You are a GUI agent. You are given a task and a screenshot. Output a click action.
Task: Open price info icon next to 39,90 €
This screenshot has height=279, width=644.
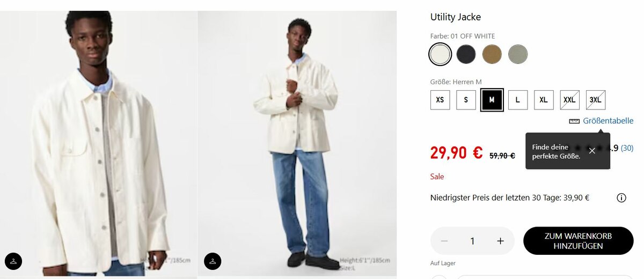tap(621, 198)
